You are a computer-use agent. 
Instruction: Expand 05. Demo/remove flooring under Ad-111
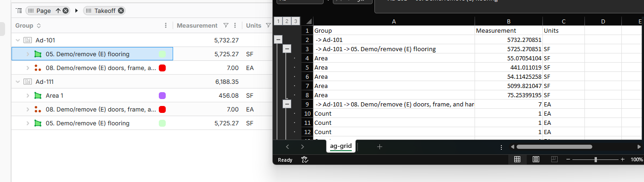27,123
